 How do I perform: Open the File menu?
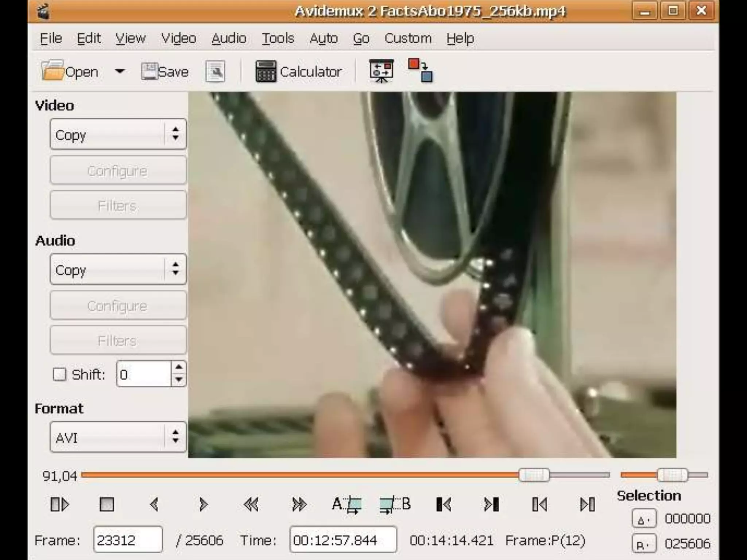51,38
